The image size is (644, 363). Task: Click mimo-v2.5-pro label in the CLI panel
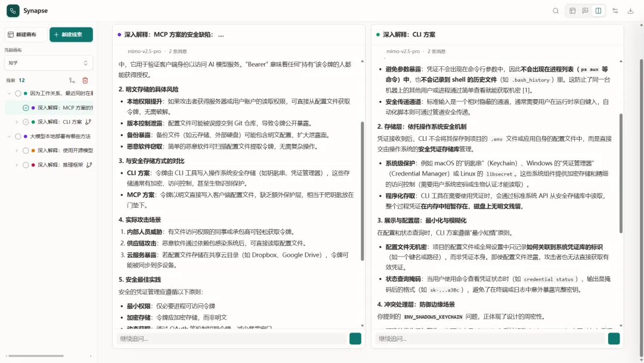(403, 51)
